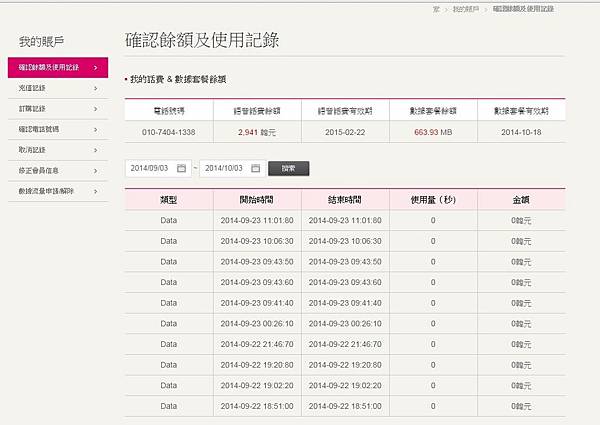Open 取消記錄 in the sidebar
The height and width of the screenshot is (425, 600).
[x=58, y=150]
